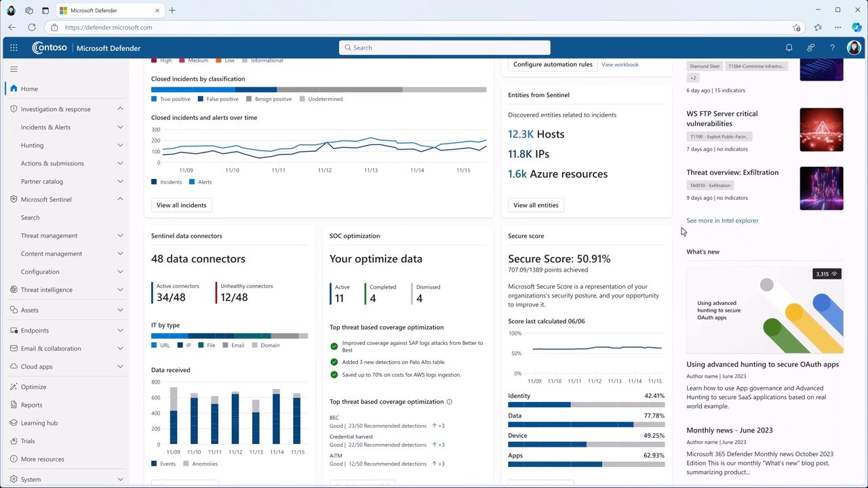Click the View all incidents button
Image resolution: width=868 pixels, height=488 pixels.
181,205
